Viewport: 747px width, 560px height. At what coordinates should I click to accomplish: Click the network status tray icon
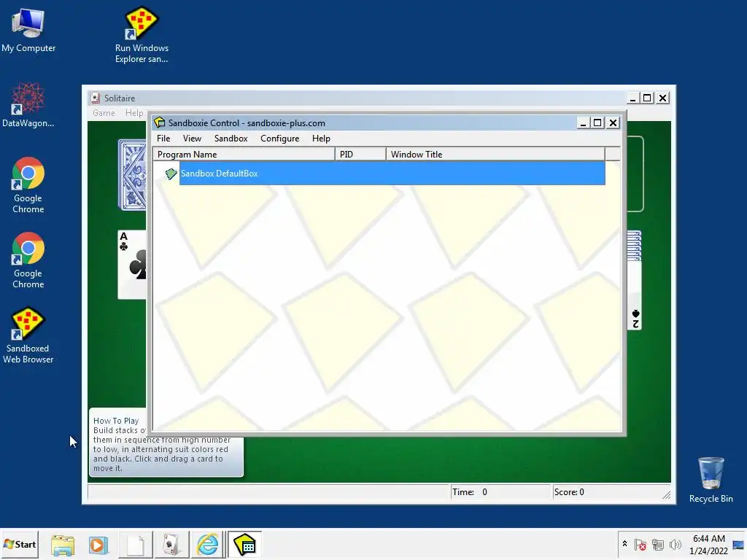pos(658,545)
